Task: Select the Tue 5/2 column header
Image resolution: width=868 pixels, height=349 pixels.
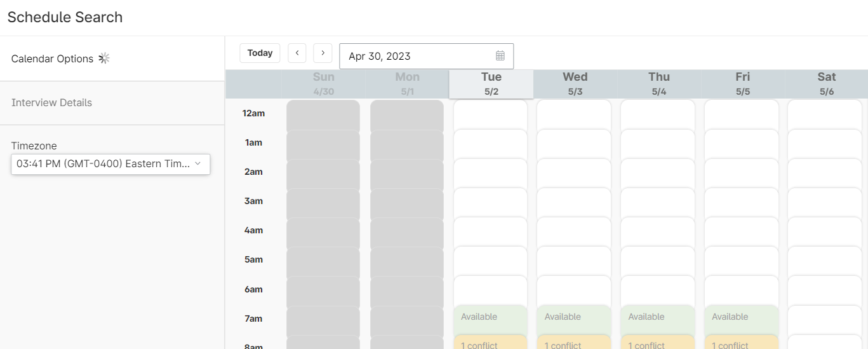Action: pos(491,84)
